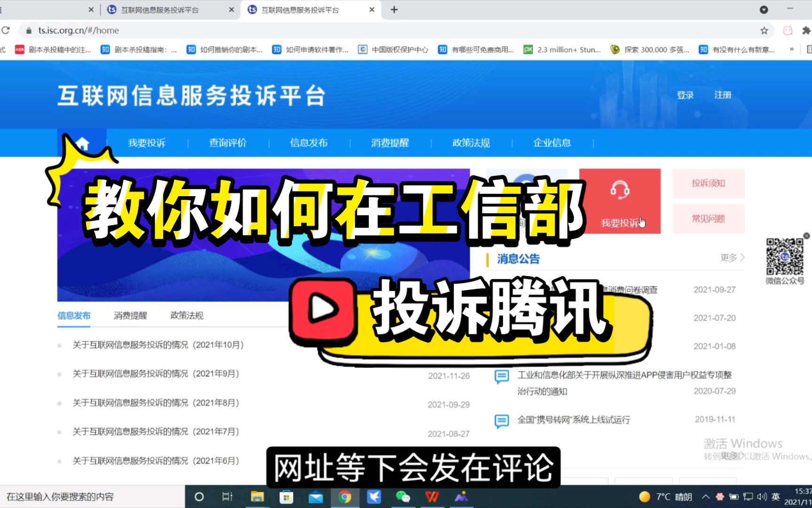Open the 企业信息 navigation menu item

552,143
